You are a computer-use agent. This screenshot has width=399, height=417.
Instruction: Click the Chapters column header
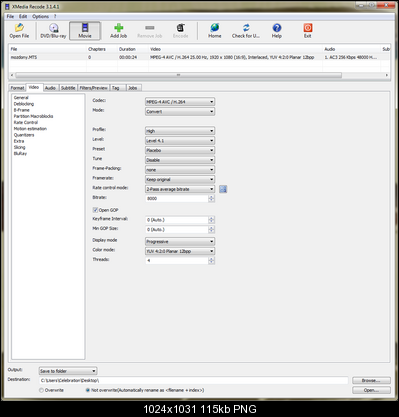pyautogui.click(x=102, y=49)
